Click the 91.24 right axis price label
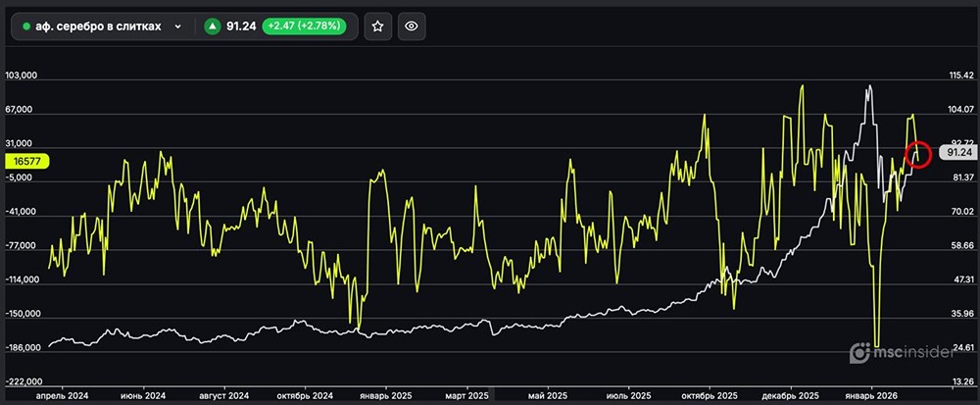Screen dimensions: 980x405 958,153
